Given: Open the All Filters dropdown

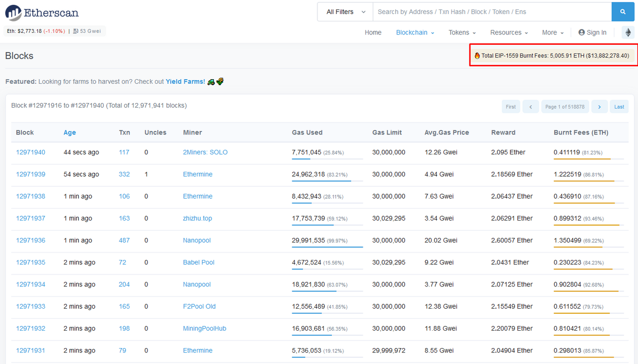Looking at the screenshot, I should (x=345, y=12).
